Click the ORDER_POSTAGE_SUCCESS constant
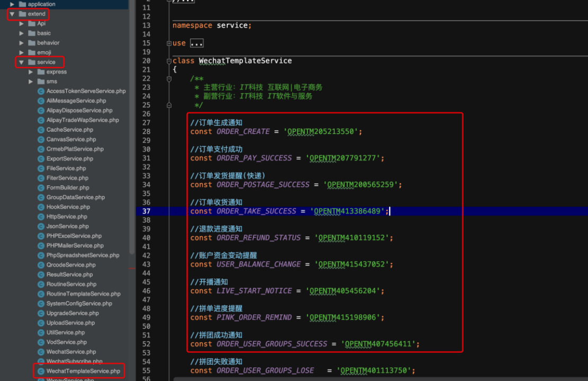Screen dimensions: 588x381 (x=263, y=185)
